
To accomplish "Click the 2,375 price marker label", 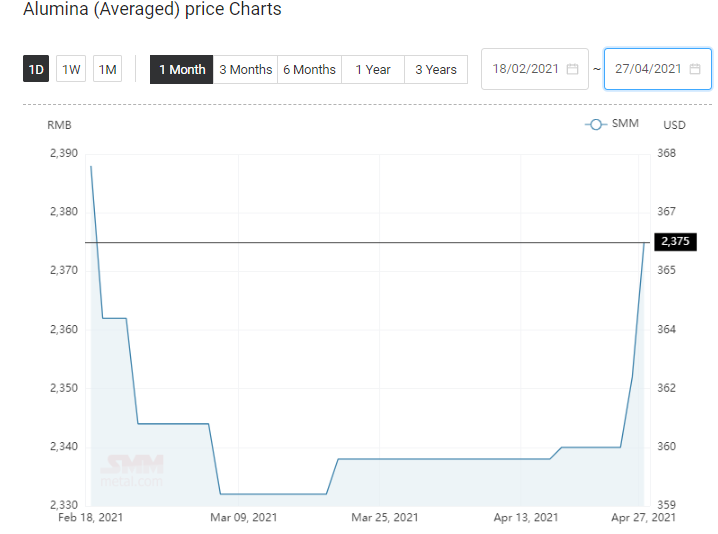I will tap(675, 241).
